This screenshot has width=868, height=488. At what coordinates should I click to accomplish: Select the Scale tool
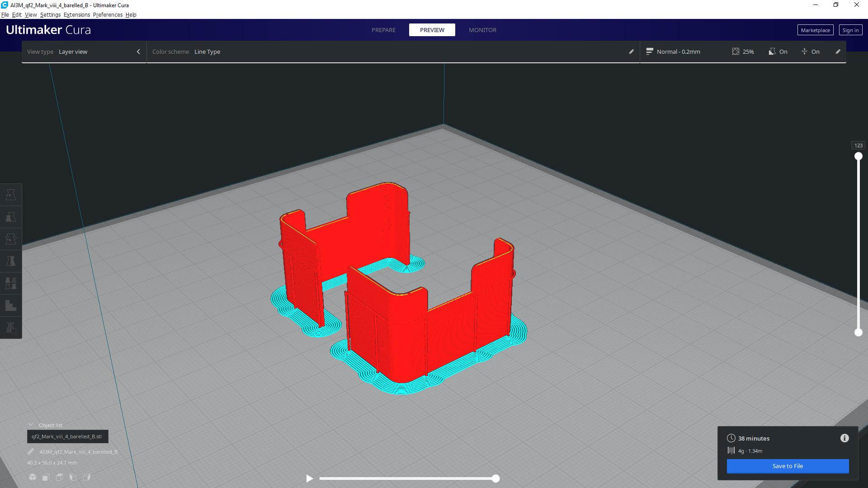(x=11, y=217)
